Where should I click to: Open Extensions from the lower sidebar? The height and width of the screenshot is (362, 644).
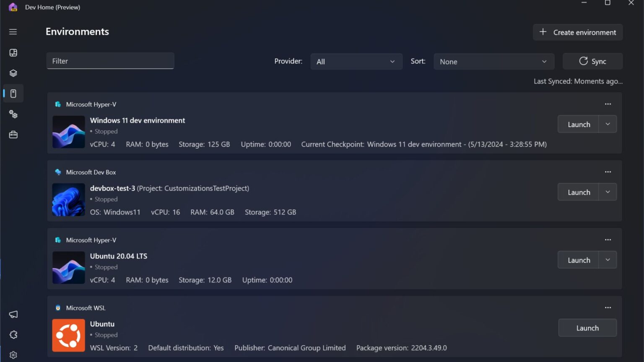[13, 334]
